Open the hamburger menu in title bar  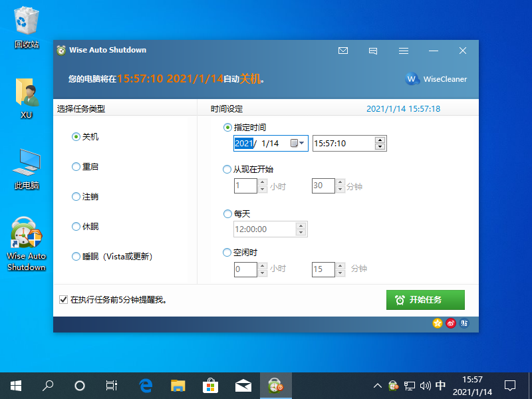click(x=403, y=51)
